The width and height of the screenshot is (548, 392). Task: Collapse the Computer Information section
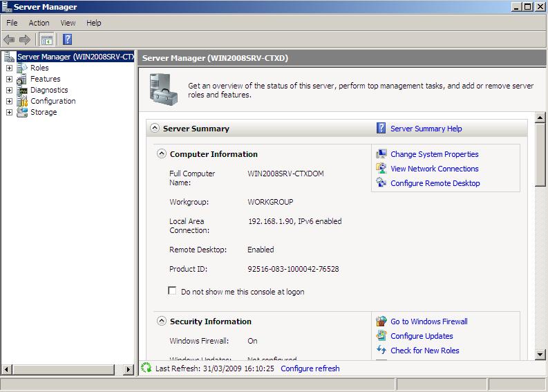pyautogui.click(x=162, y=153)
